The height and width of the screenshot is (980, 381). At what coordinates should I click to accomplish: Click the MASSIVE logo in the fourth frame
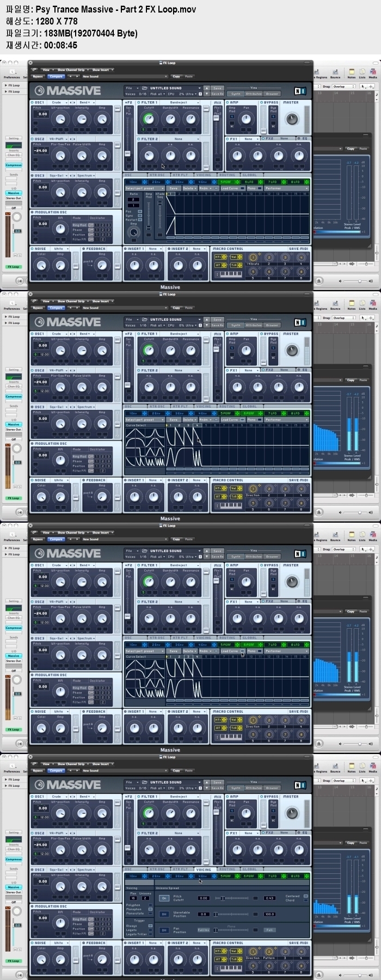point(68,785)
